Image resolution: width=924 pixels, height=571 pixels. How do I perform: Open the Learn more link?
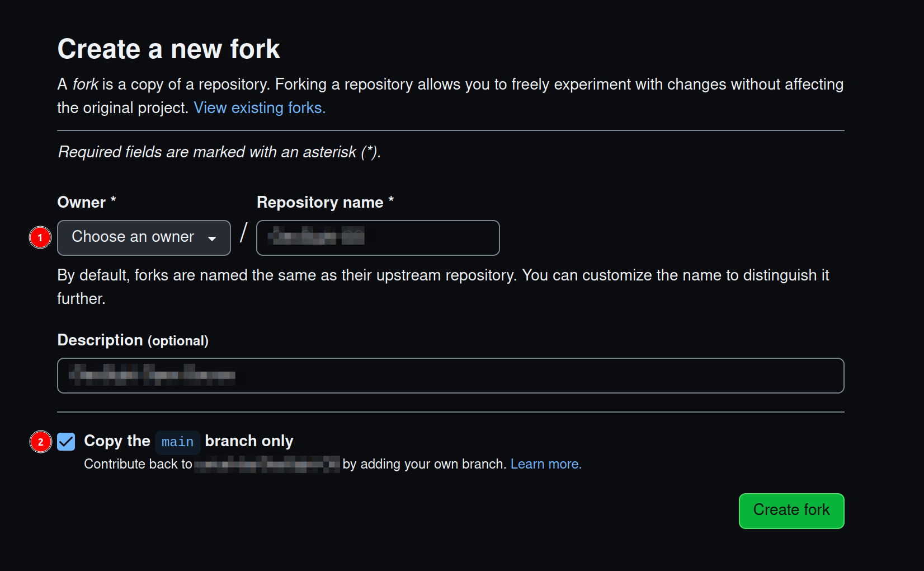[x=546, y=464]
